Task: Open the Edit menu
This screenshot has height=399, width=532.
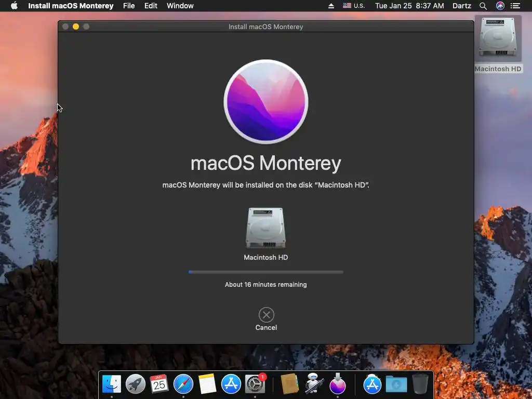Action: 151,6
